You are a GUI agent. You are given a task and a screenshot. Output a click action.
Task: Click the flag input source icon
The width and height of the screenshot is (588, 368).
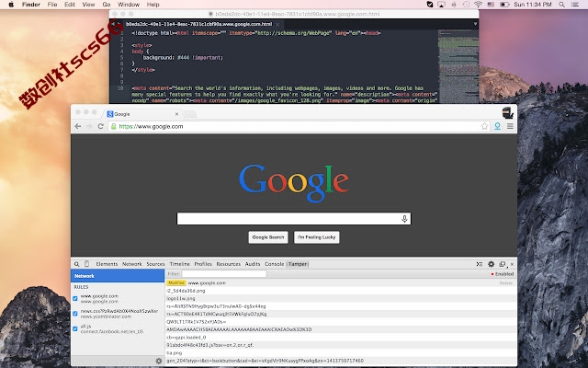(491, 5)
